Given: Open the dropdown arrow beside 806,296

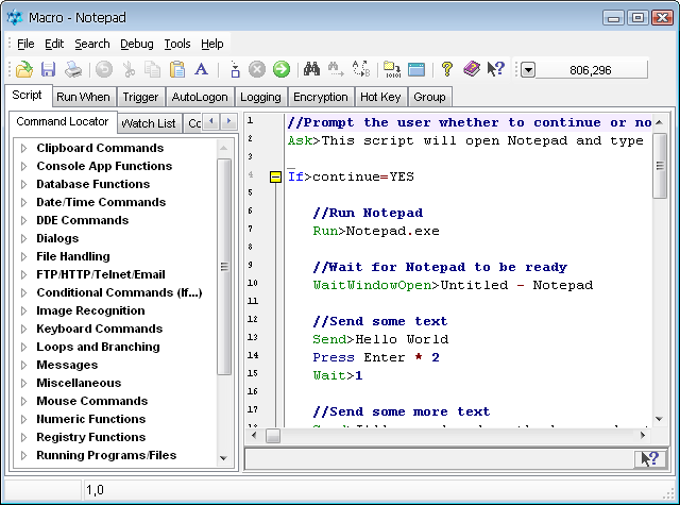Looking at the screenshot, I should tap(528, 70).
